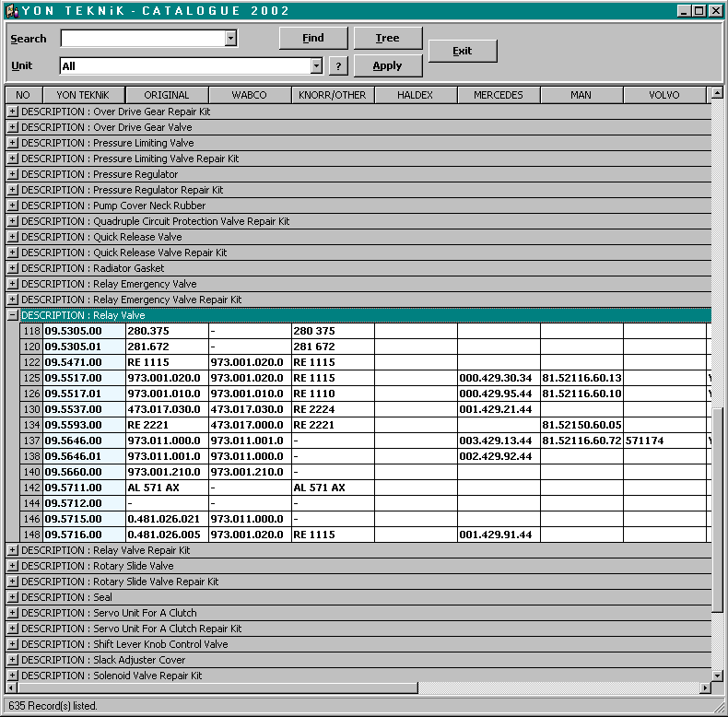Expand Over Drive Gear Repair Kit group

coord(13,112)
